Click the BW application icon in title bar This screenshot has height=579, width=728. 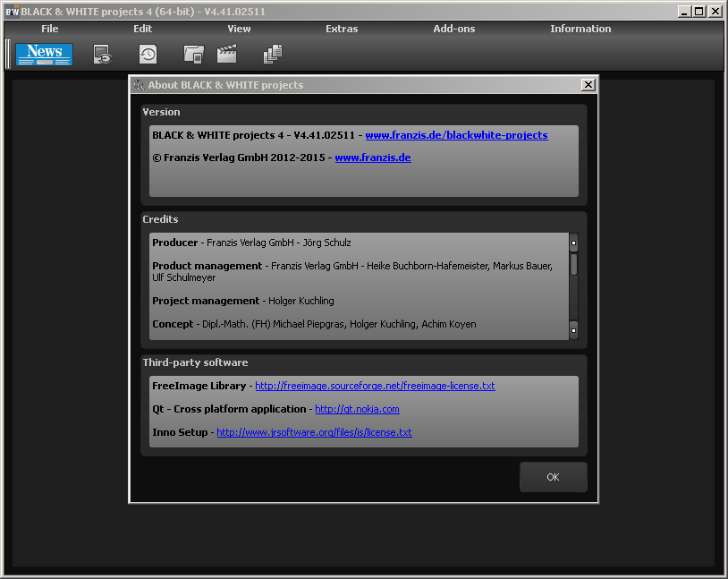12,12
